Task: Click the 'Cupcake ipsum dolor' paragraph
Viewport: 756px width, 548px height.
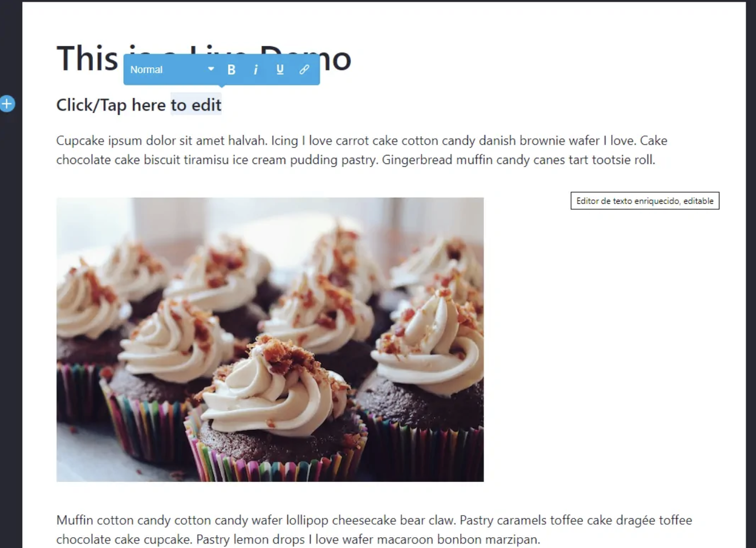Action: coord(361,150)
